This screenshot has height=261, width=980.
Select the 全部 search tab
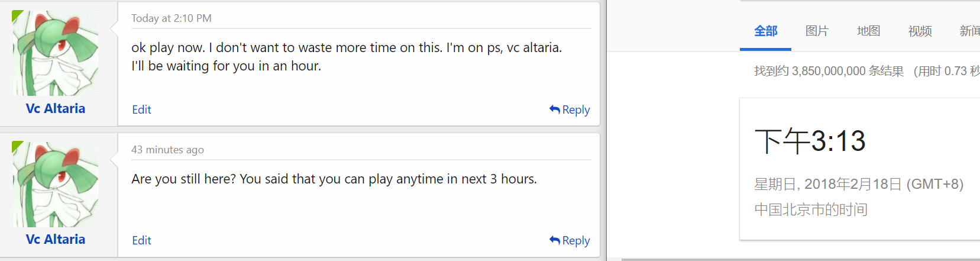click(765, 31)
